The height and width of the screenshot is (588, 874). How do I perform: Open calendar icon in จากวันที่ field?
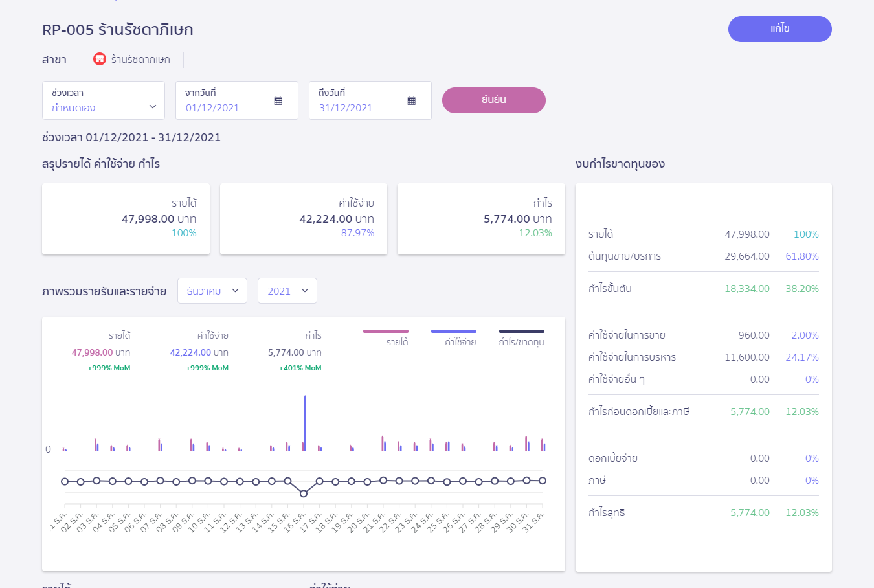[278, 101]
